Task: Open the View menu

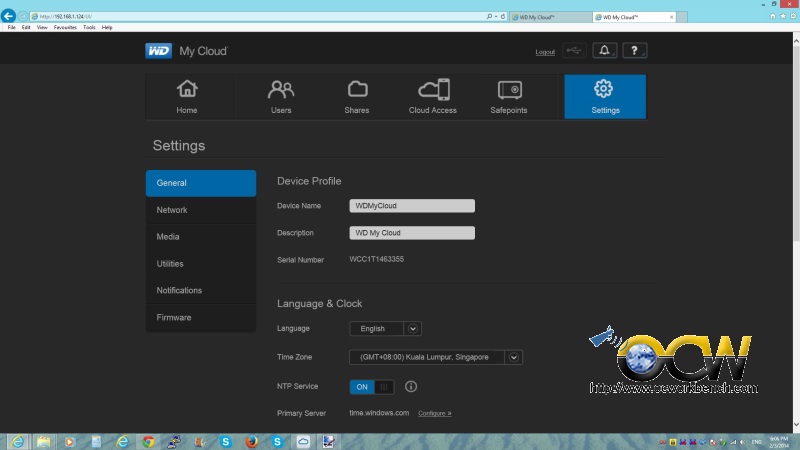Action: (42, 28)
